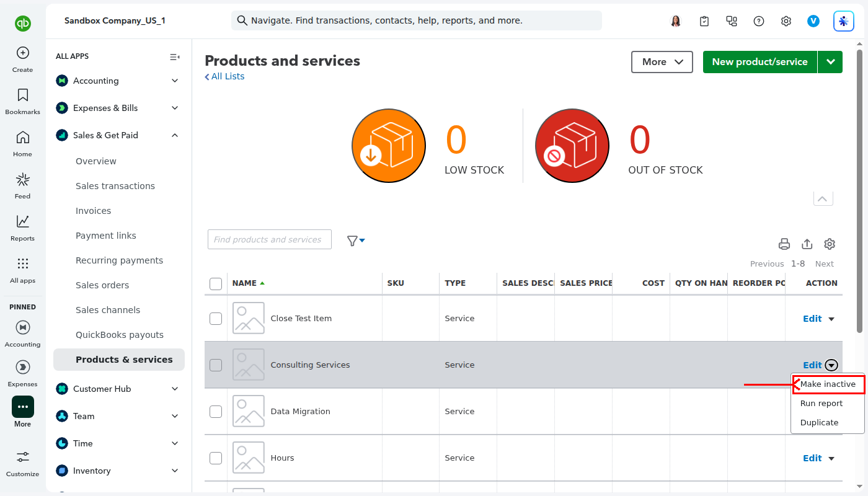Go to Home in left rail
868x496 pixels.
[x=23, y=137]
